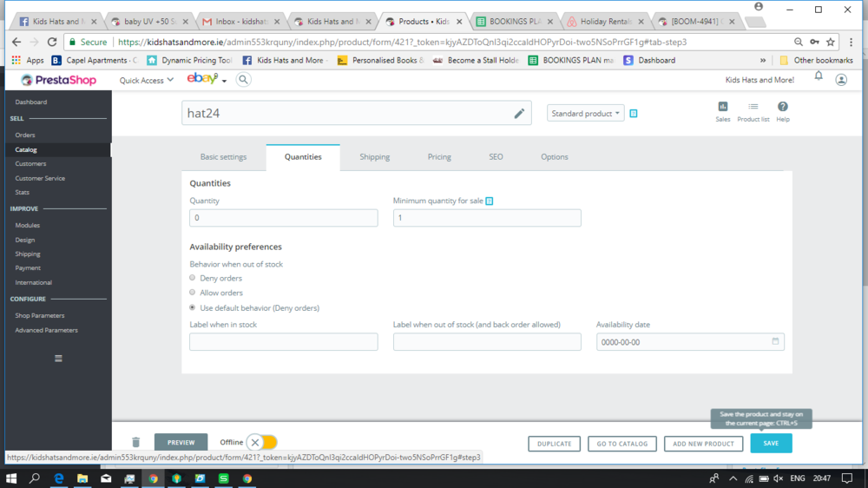
Task: Delete product with the trash icon
Action: (135, 442)
